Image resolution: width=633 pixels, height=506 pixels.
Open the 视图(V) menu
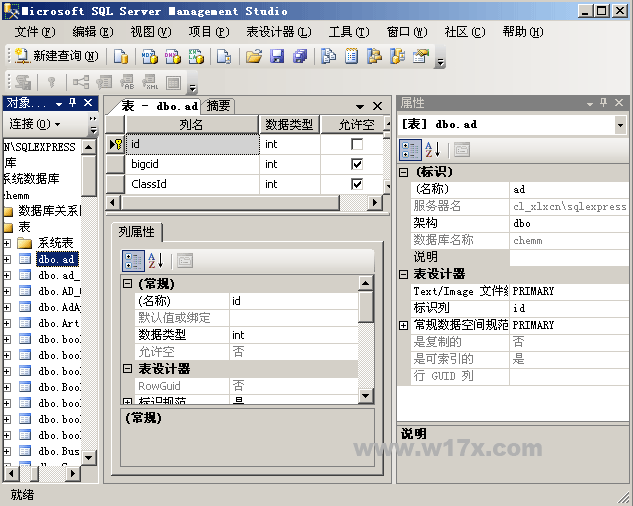[x=151, y=31]
